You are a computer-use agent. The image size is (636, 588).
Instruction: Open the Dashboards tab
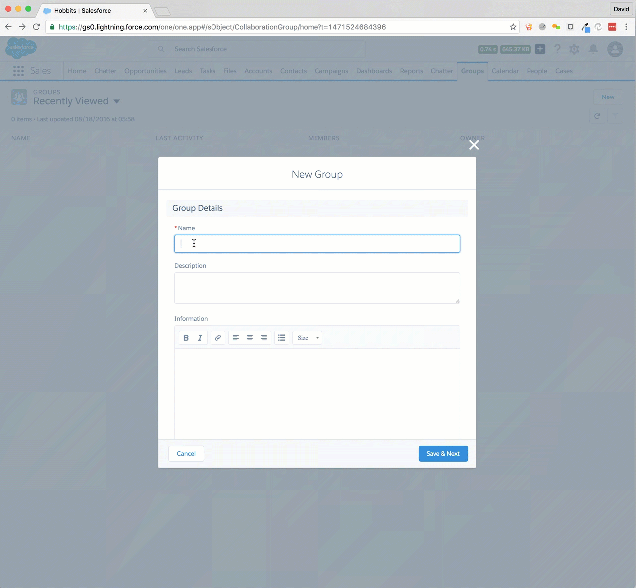point(374,71)
